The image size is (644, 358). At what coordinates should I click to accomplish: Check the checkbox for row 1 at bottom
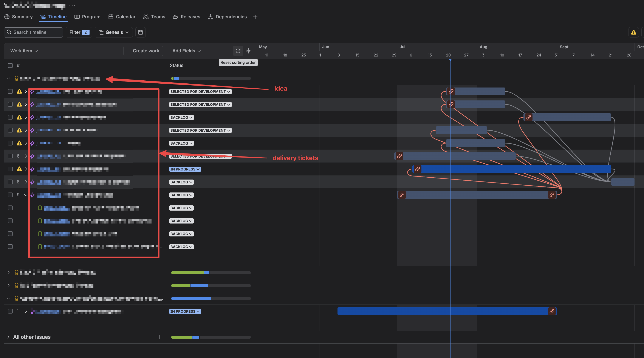pos(10,311)
